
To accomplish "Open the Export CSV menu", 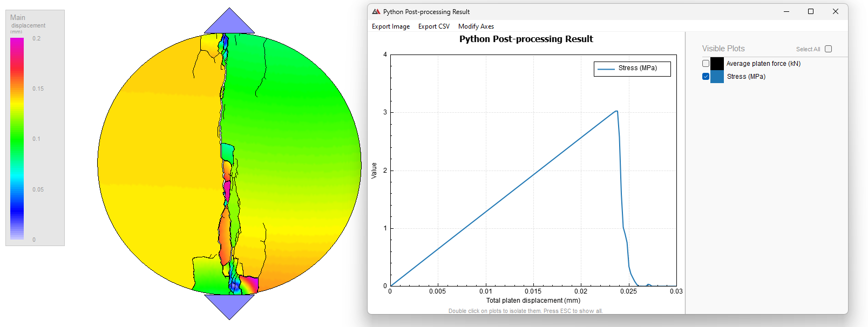I will click(433, 26).
